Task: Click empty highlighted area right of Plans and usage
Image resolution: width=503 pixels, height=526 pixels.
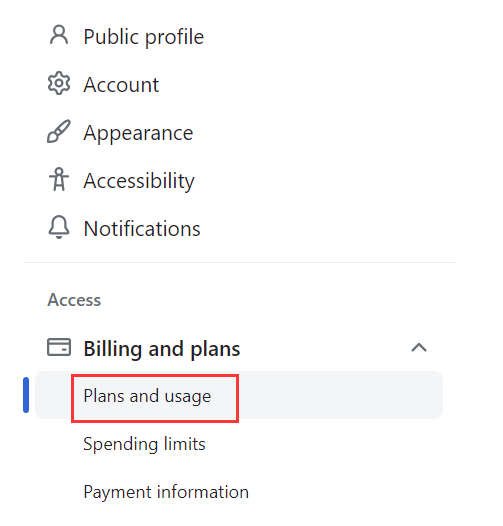Action: click(x=341, y=395)
